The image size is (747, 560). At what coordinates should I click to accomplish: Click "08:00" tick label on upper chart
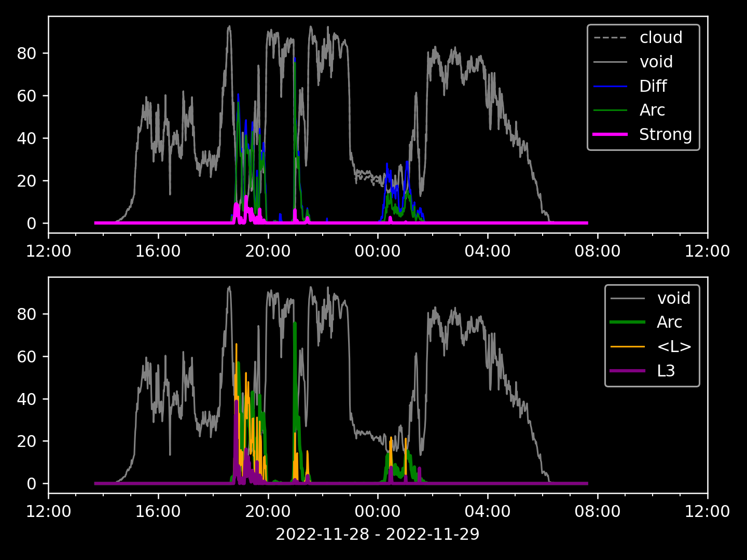598,251
